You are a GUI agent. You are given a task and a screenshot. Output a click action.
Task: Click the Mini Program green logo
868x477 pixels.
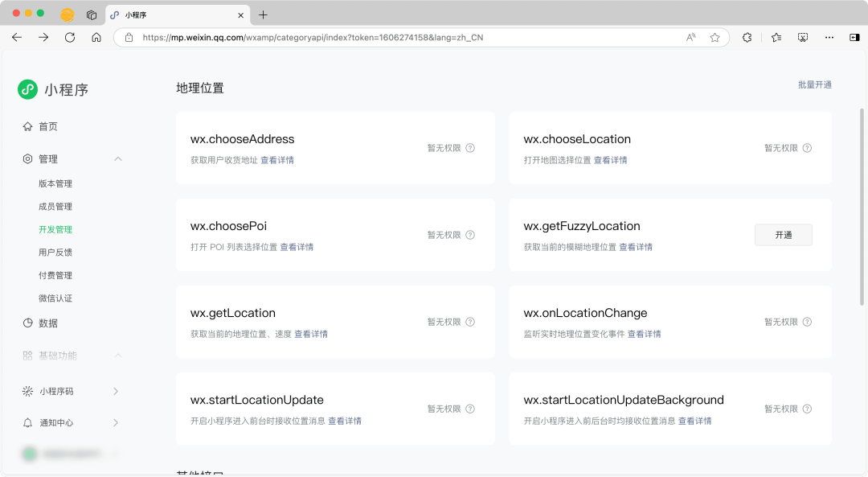coord(27,89)
